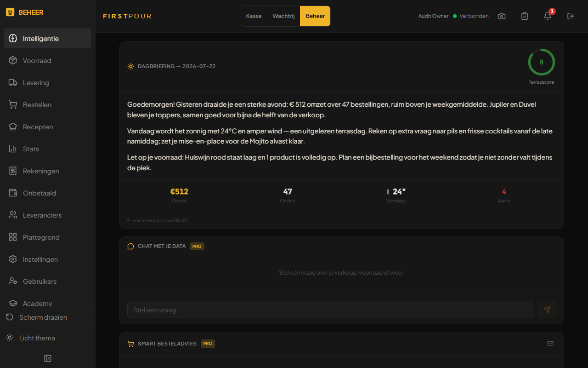Open the notifications bell
588x368 pixels.
pyautogui.click(x=548, y=16)
